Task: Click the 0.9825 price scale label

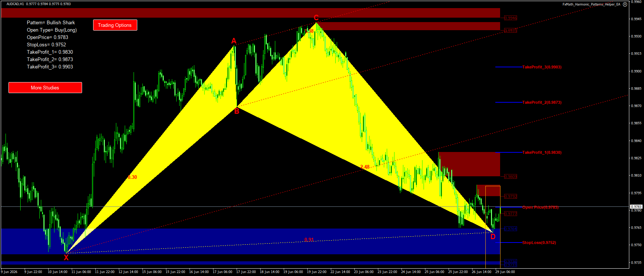Action: click(636, 158)
